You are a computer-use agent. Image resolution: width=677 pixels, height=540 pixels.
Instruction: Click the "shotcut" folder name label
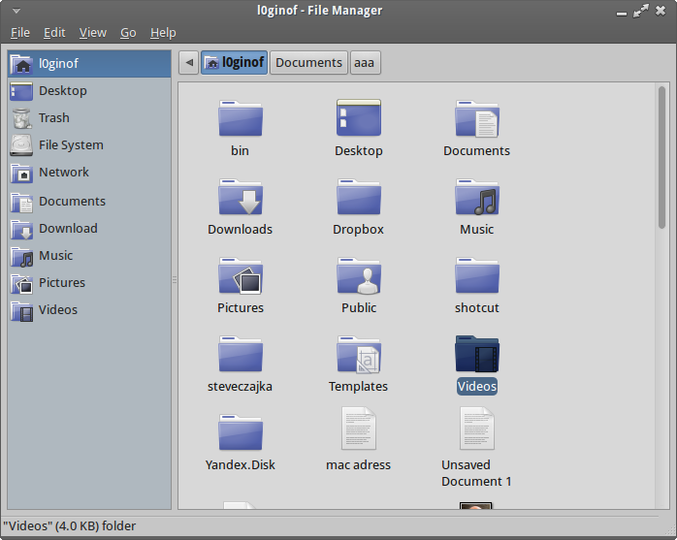point(477,308)
